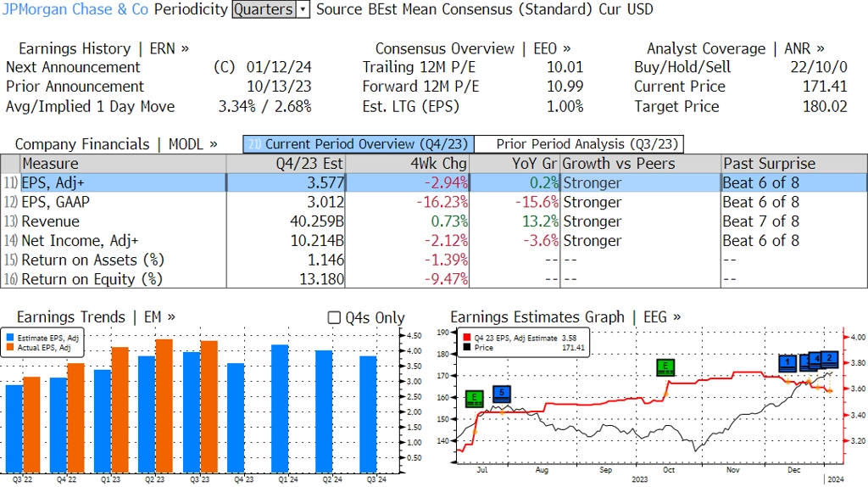Select the EPS, Adj+ row

click(x=434, y=182)
